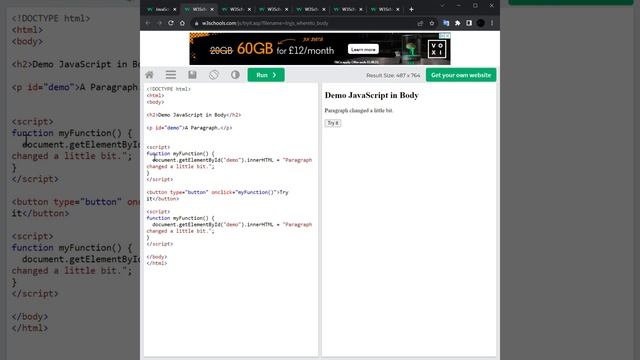Close the VOXI ad using its corner icon
The width and height of the screenshot is (640, 360).
[x=447, y=36]
